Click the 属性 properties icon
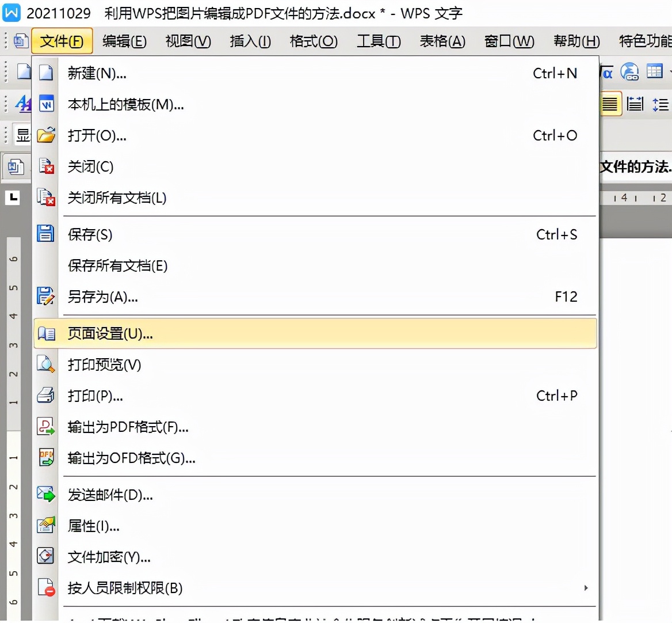 [x=46, y=525]
